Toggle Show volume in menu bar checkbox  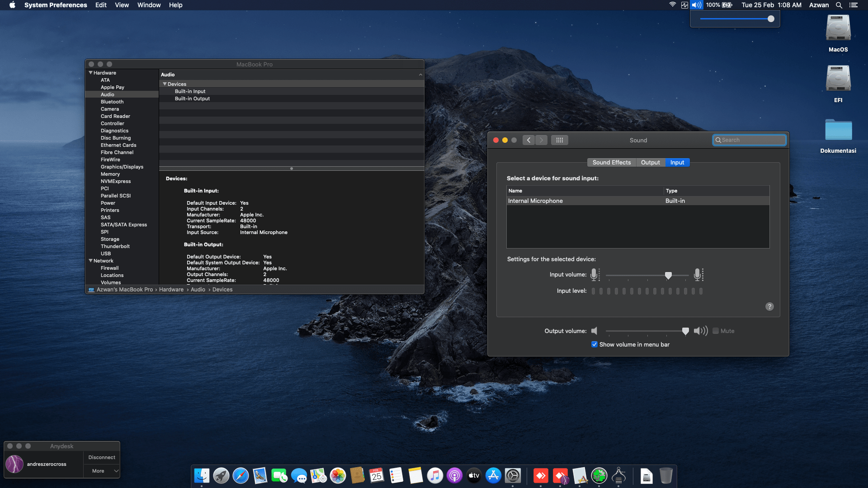tap(594, 344)
